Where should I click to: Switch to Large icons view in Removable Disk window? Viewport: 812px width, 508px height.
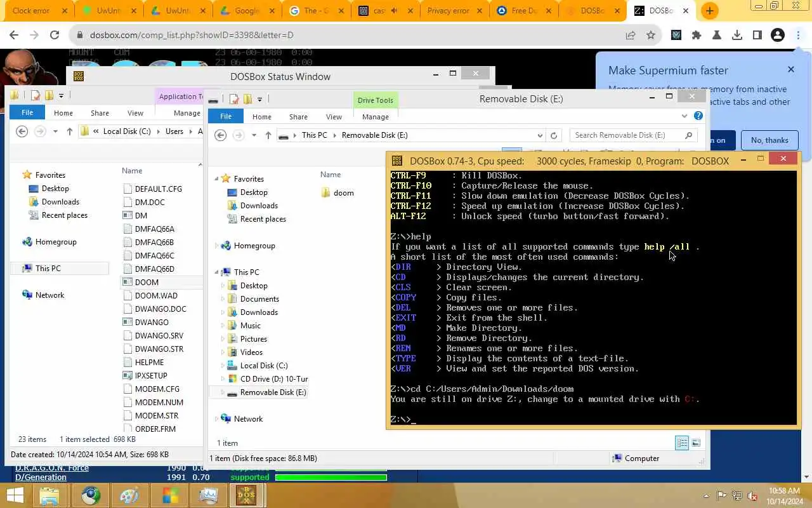(696, 443)
